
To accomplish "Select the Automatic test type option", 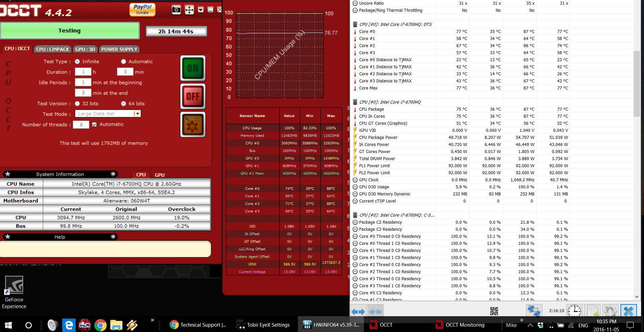I will tap(123, 62).
